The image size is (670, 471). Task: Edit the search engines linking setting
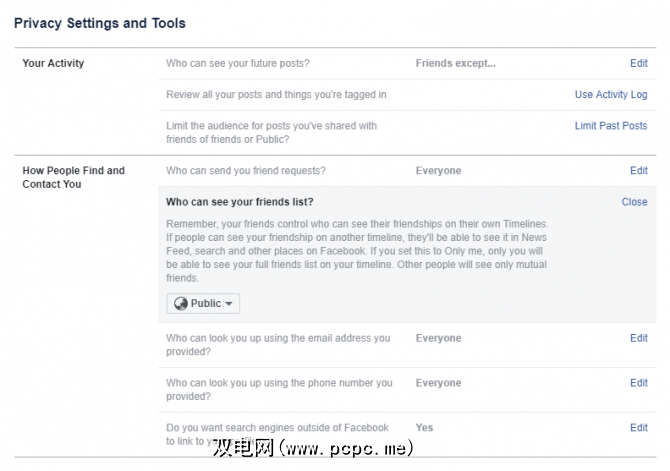point(638,428)
